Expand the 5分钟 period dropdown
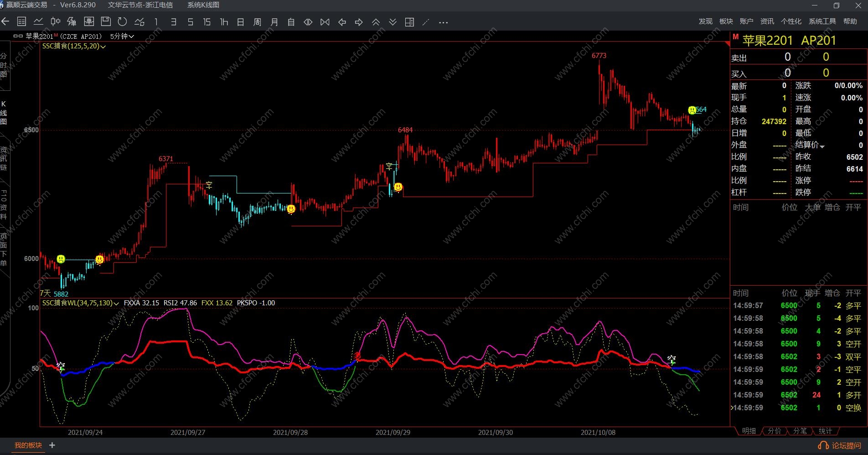Screen dimensions: 868x455 coord(122,36)
